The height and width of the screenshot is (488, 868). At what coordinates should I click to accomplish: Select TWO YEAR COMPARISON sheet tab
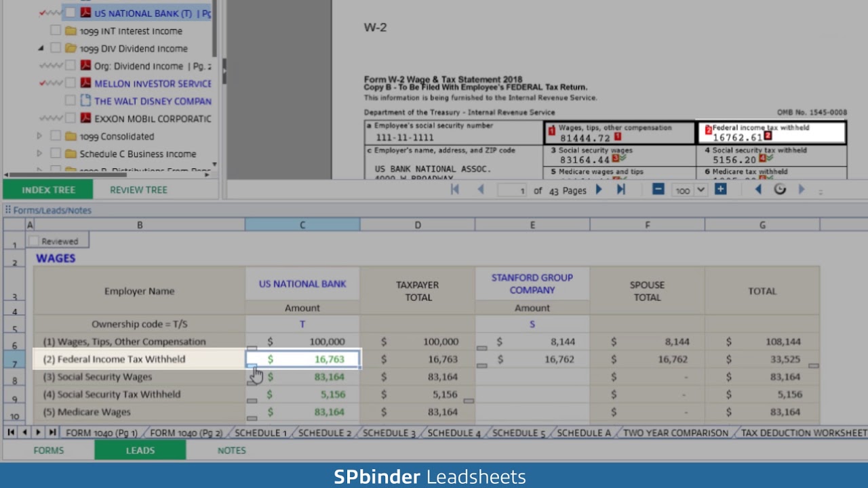tap(675, 432)
